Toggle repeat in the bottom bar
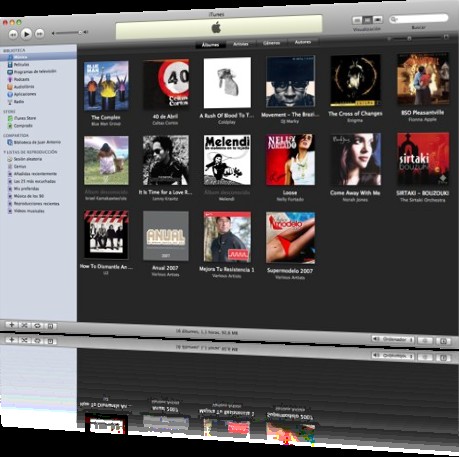This screenshot has height=457, width=459. click(x=37, y=326)
